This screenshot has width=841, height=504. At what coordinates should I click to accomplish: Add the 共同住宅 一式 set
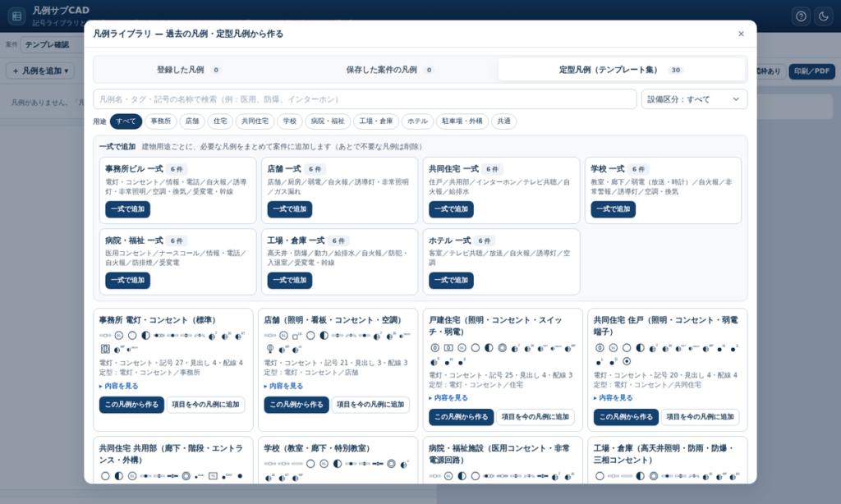(451, 209)
